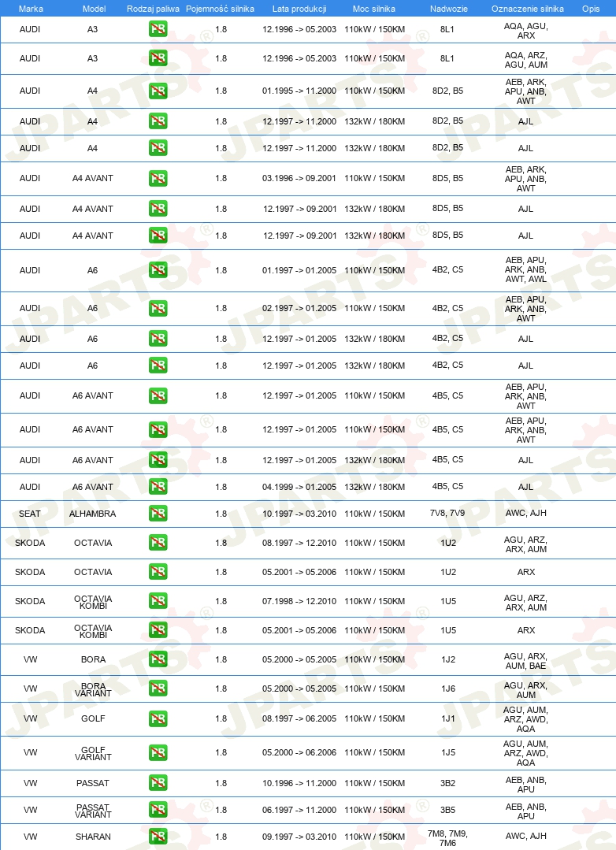The image size is (616, 850).
Task: Select the SEAT brand cell
Action: pos(30,514)
